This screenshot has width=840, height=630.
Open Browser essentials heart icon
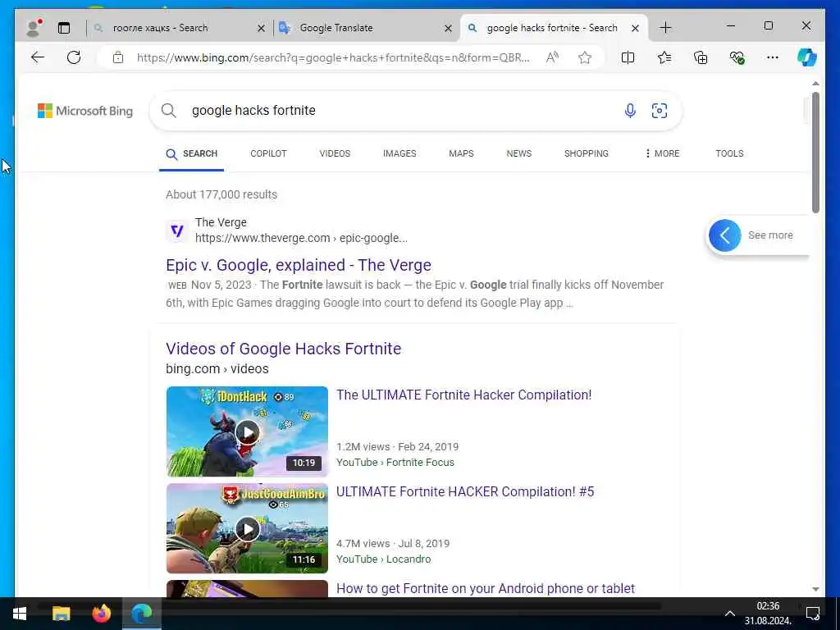(x=737, y=57)
